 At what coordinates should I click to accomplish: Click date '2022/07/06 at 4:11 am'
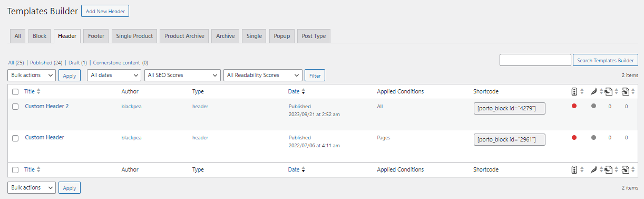[314, 145]
